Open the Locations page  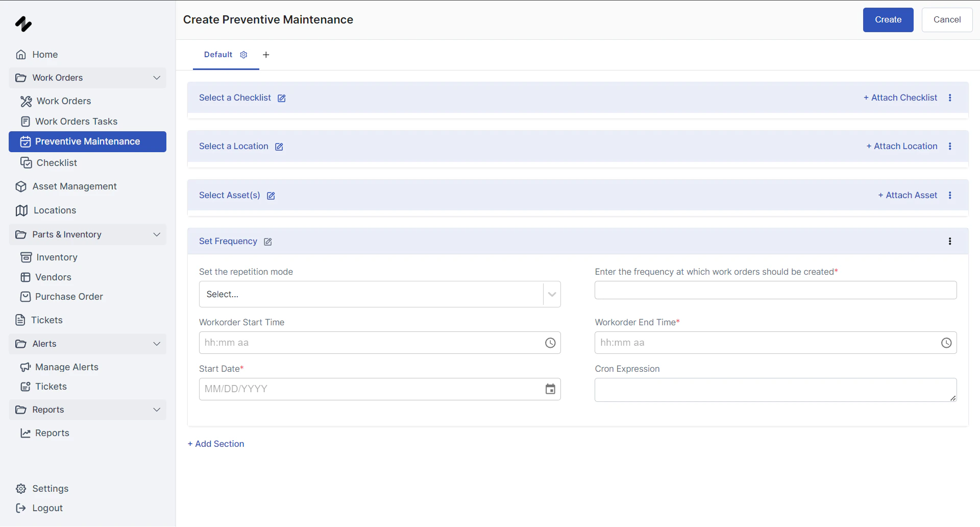tap(87, 210)
